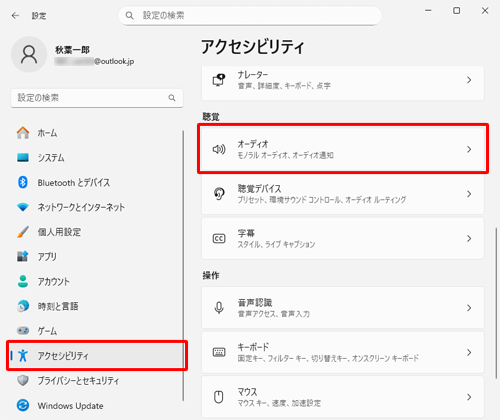
Task: Click the ホーム house icon
Action: pos(23,133)
